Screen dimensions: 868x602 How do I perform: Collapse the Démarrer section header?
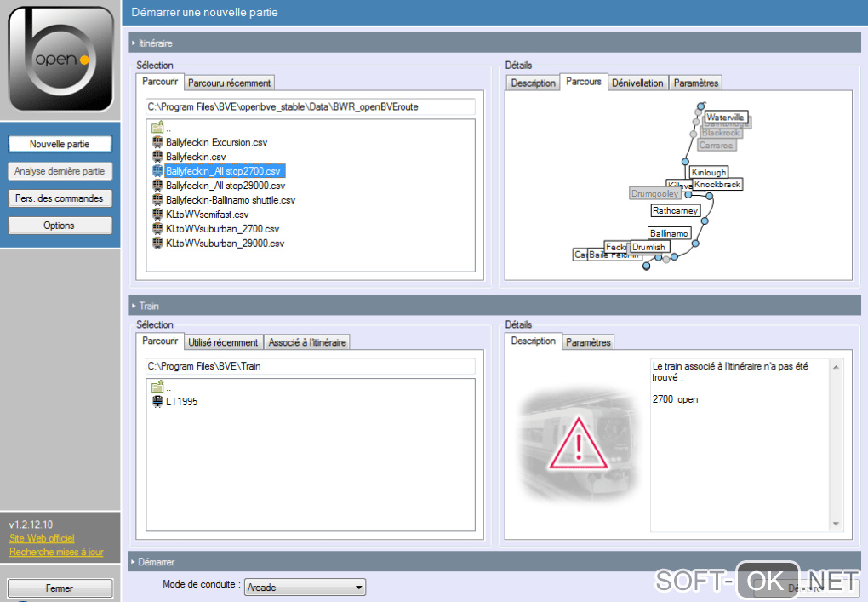coord(494,562)
